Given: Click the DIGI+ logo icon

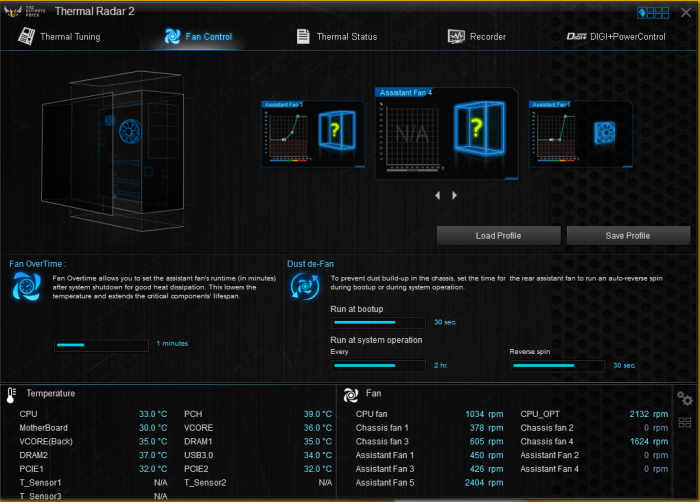Looking at the screenshot, I should coord(576,37).
